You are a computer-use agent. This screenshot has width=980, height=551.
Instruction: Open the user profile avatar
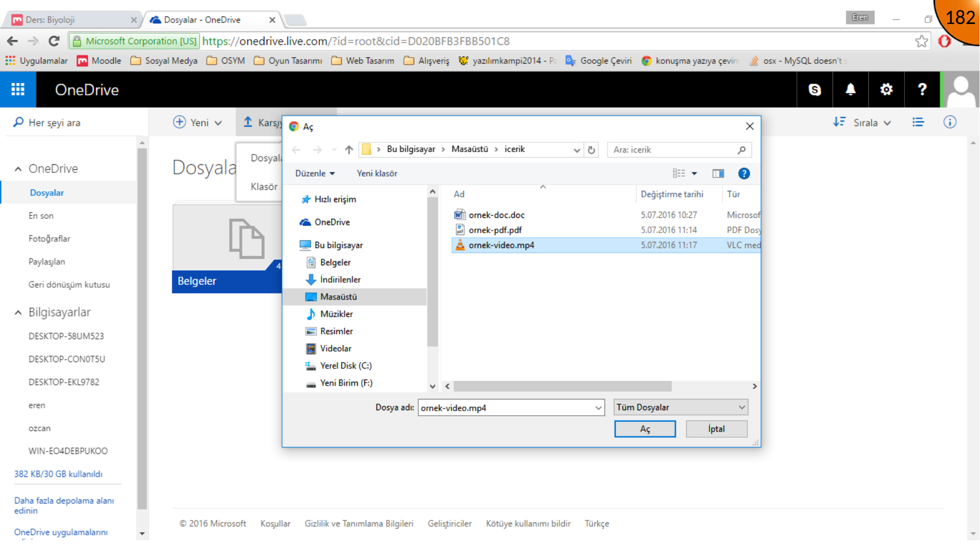[x=961, y=90]
